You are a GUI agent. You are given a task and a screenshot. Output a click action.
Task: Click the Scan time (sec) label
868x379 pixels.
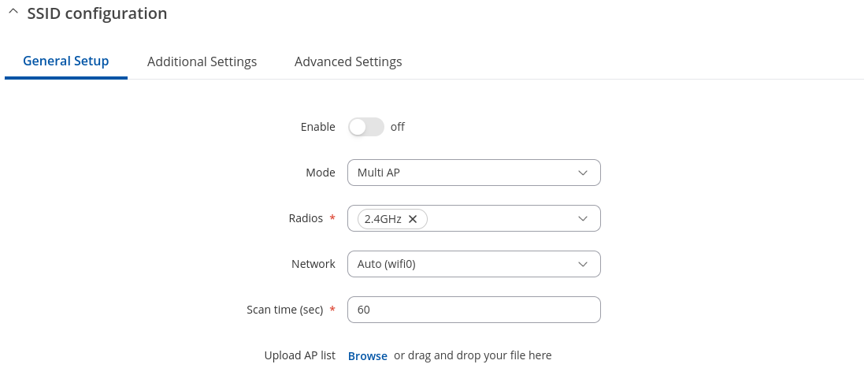pos(285,310)
